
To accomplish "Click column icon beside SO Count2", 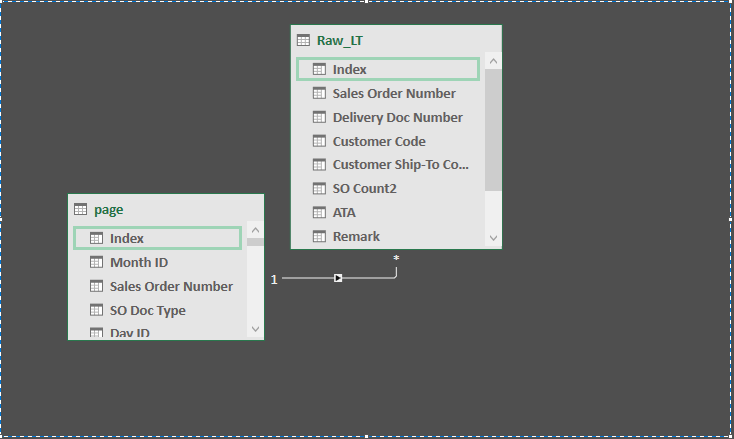I will pos(319,189).
